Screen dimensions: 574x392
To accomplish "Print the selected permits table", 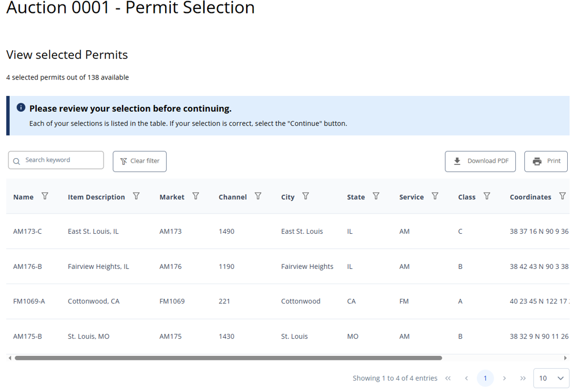I will coord(546,161).
